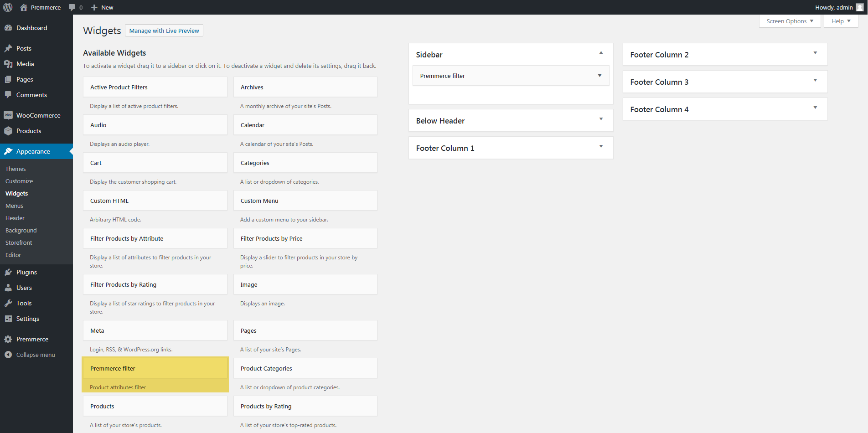Open the Header submenu item
The width and height of the screenshot is (868, 433).
15,218
